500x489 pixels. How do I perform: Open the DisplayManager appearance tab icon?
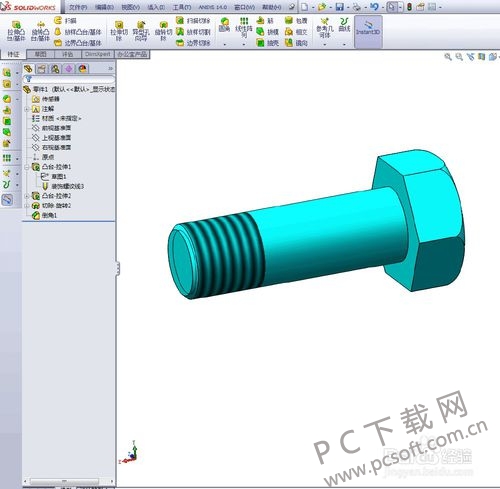82,69
